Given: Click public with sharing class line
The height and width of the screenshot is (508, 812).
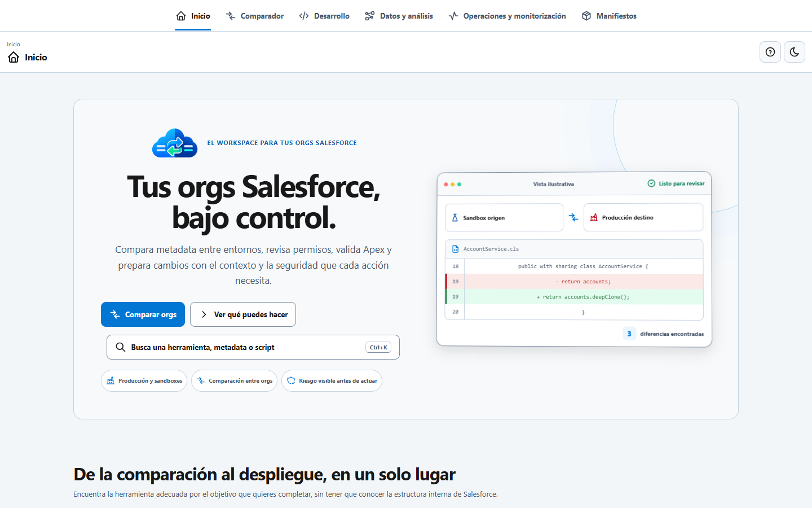Looking at the screenshot, I should click(583, 266).
